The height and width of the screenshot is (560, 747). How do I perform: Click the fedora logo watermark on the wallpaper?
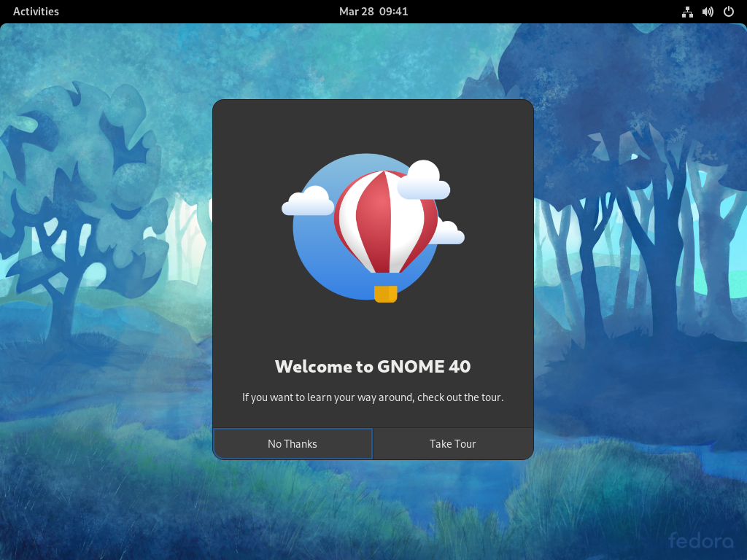(701, 541)
